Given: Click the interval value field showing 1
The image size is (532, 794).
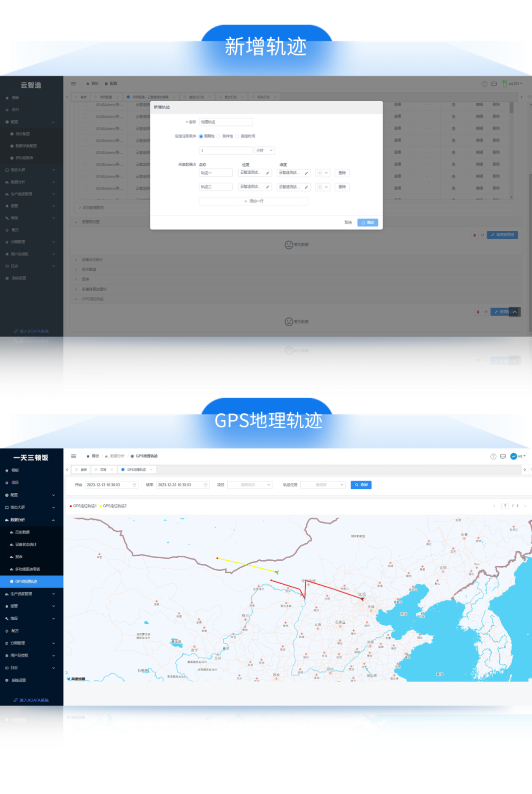Looking at the screenshot, I should (226, 150).
